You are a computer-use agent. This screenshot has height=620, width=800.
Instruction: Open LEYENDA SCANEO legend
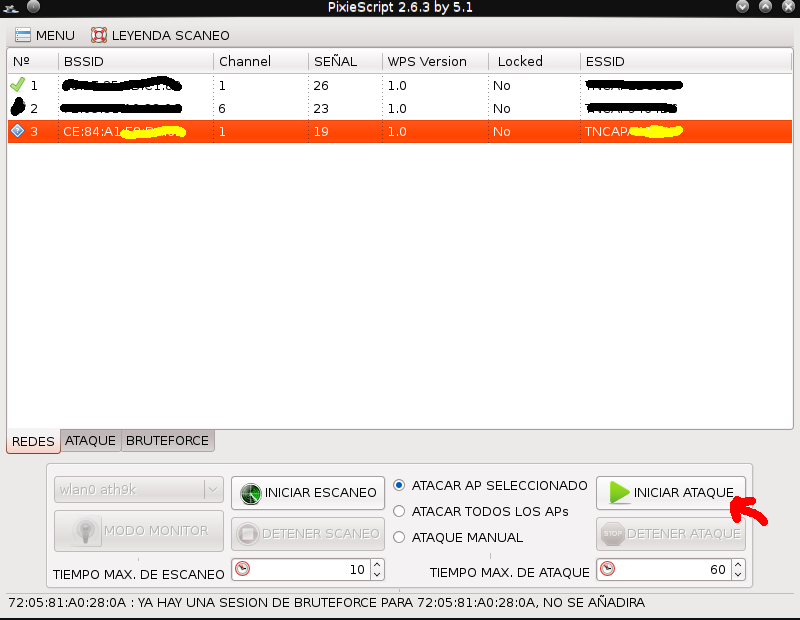click(160, 35)
